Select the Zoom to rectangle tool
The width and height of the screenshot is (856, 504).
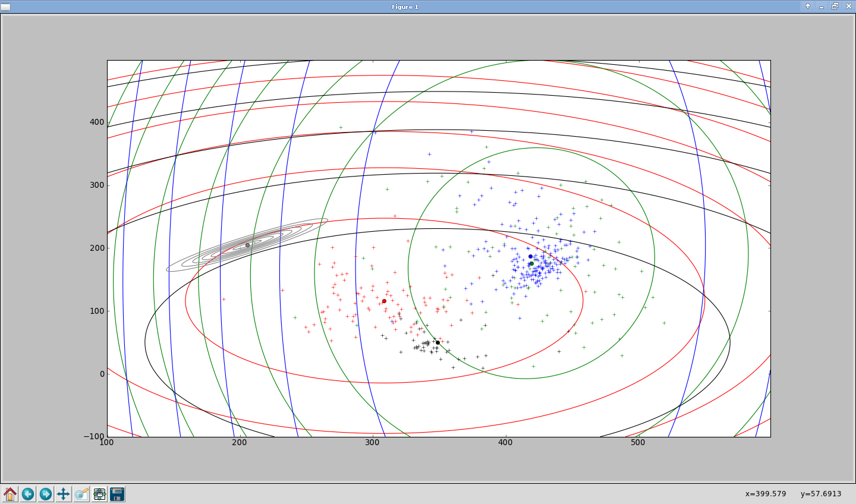(81, 494)
